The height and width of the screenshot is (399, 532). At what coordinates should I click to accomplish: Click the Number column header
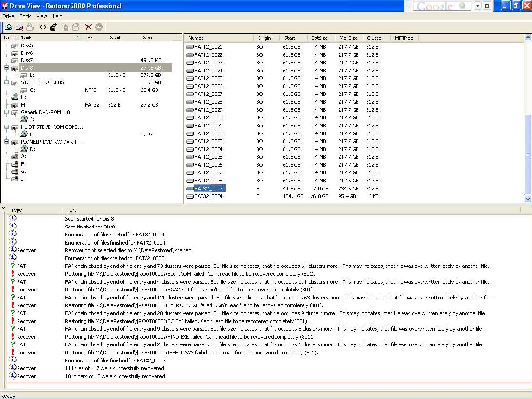point(219,38)
